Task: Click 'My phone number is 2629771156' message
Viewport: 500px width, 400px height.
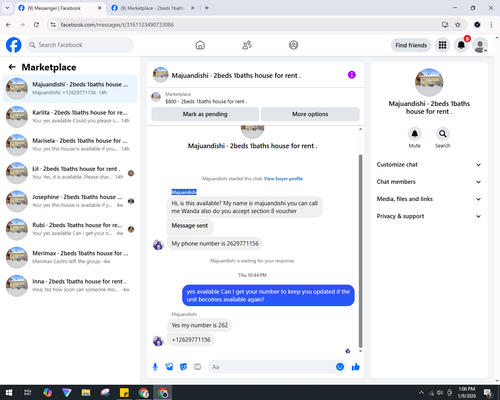Action: coord(215,243)
